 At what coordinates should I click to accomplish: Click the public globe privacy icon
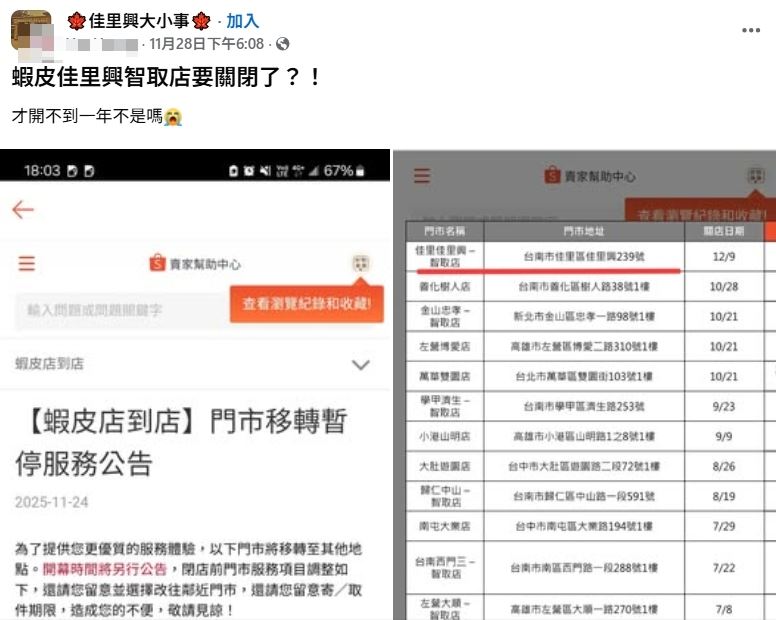[x=283, y=44]
